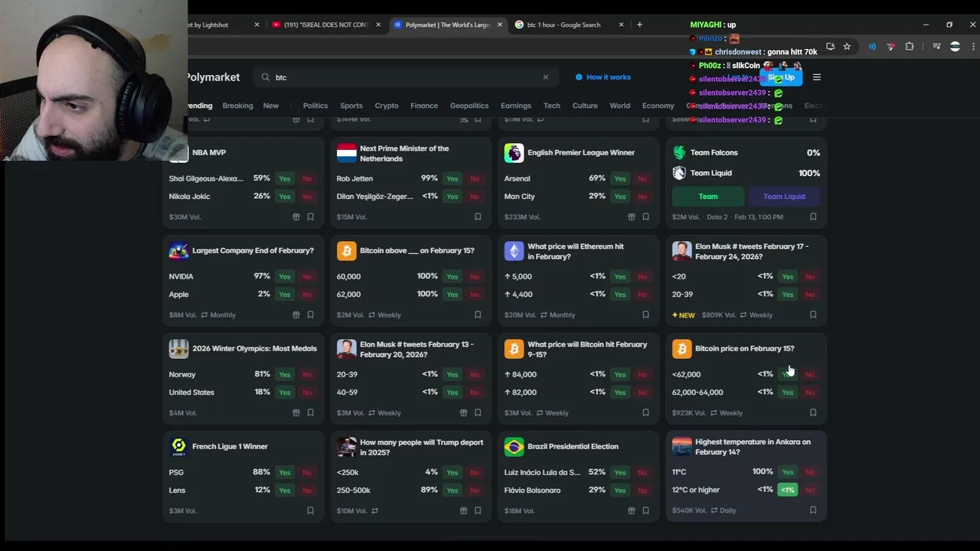Bookmark What price will Bitcoin hit February 9-15

tap(645, 412)
